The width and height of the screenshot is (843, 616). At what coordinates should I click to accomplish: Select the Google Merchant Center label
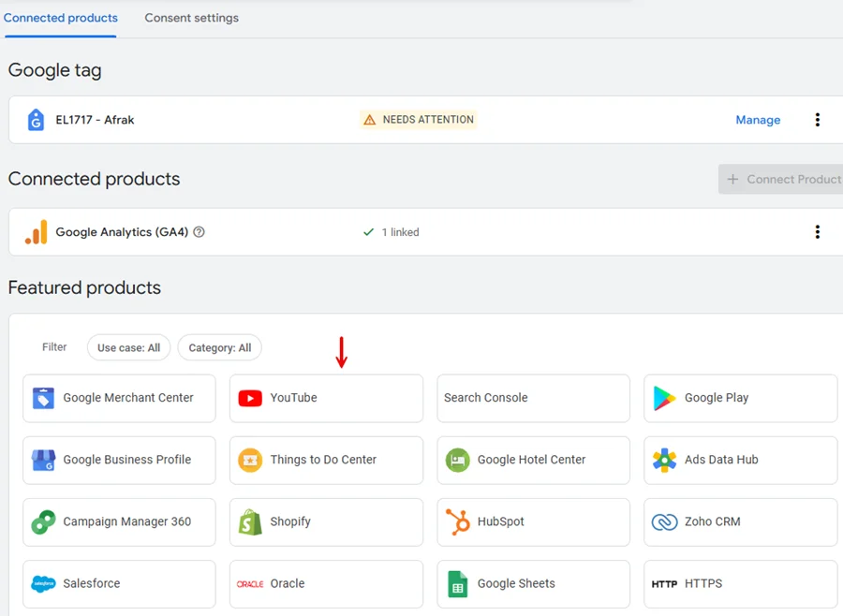pos(128,398)
